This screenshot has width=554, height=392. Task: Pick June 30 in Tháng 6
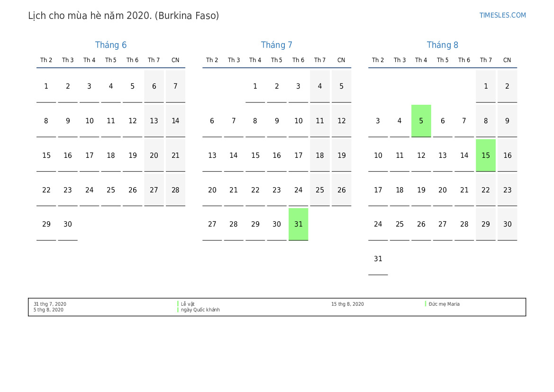[68, 224]
